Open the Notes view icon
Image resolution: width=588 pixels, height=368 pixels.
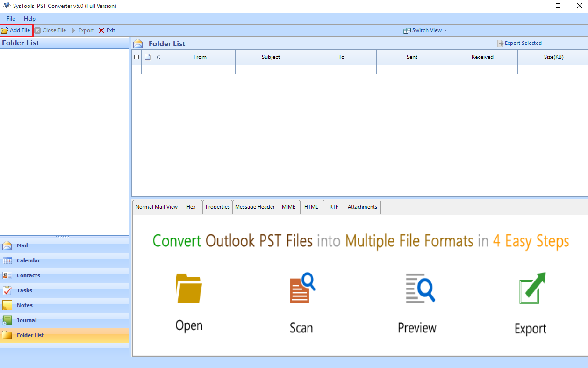pyautogui.click(x=7, y=306)
